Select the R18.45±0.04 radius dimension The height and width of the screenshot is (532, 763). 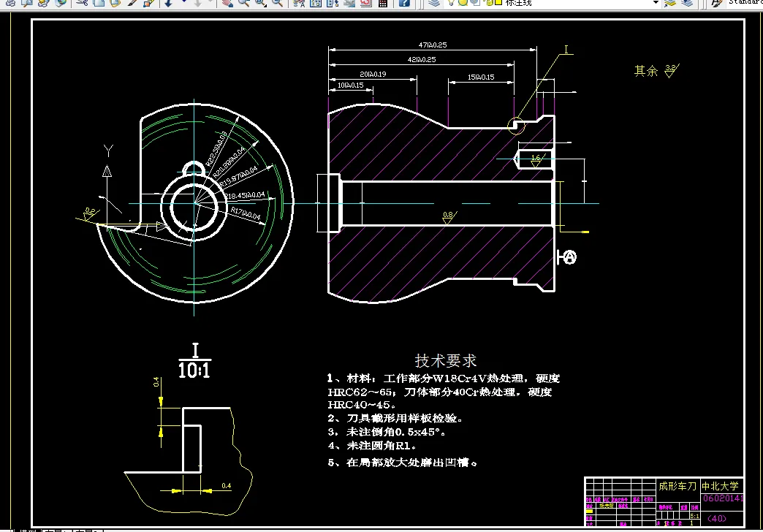246,196
